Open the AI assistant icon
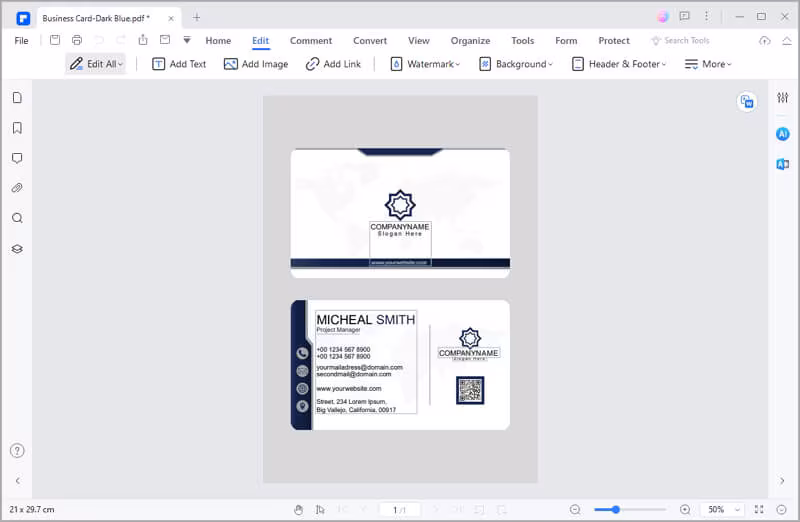This screenshot has width=800, height=522. (x=783, y=134)
